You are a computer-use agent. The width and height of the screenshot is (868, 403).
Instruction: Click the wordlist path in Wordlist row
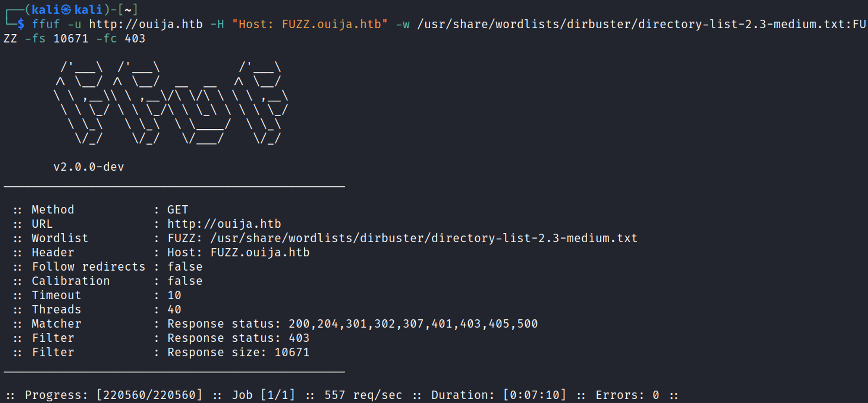tap(424, 238)
